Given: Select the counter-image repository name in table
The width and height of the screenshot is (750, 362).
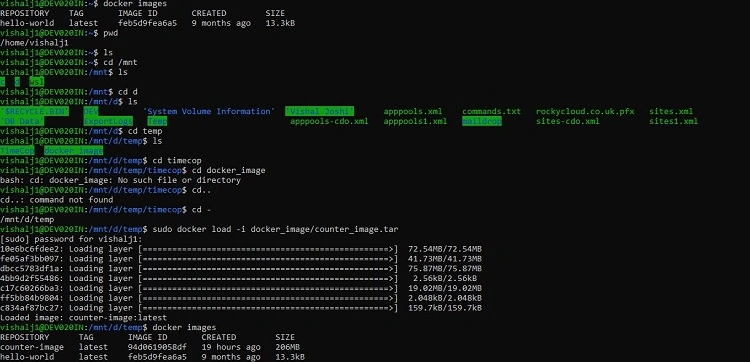Looking at the screenshot, I should (32, 347).
